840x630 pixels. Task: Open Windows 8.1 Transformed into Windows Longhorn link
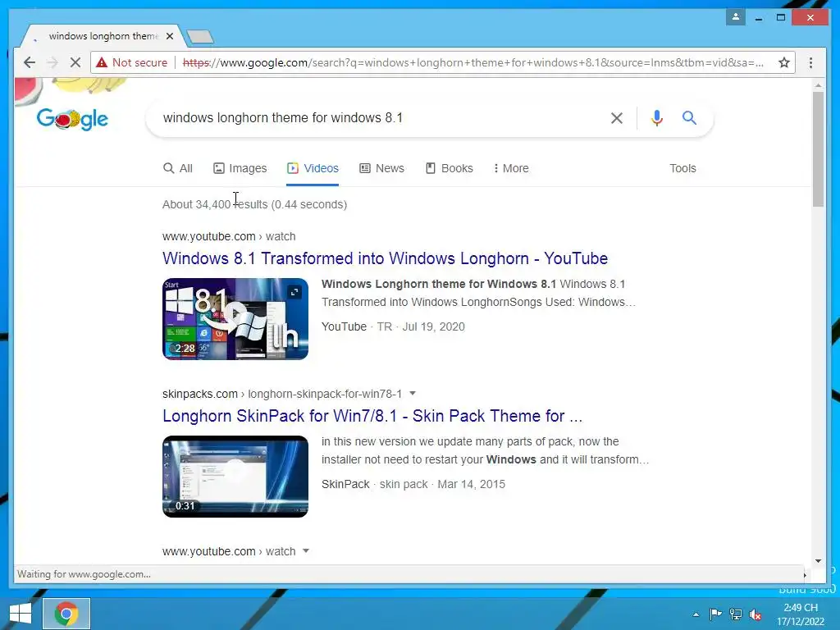386,258
